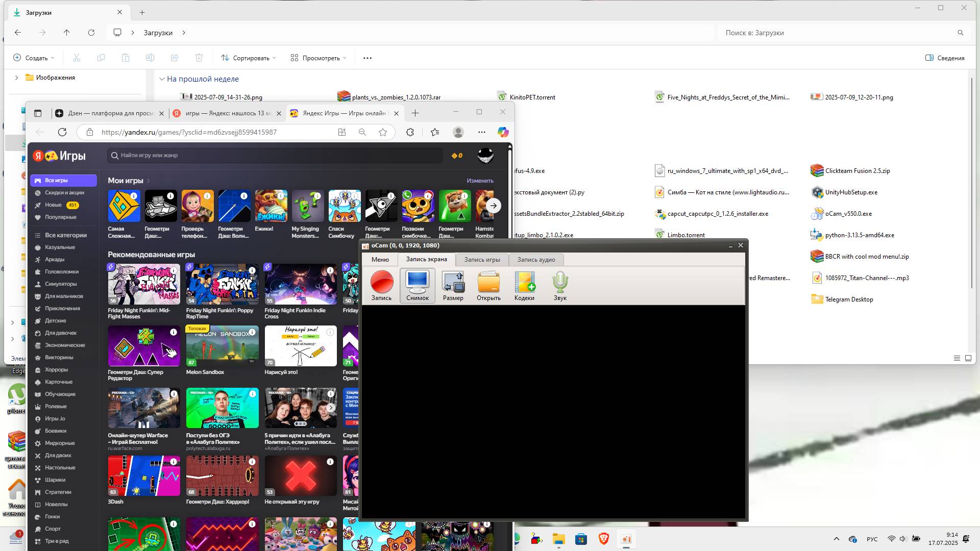Click the browser address bar URL
The height and width of the screenshot is (551, 980).
click(x=189, y=132)
